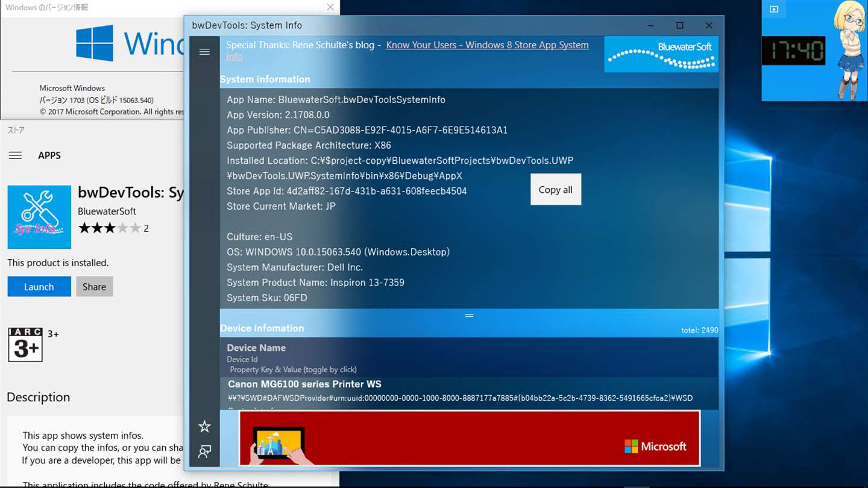Open the Know Your Users blog link
868x488 pixels.
point(487,45)
